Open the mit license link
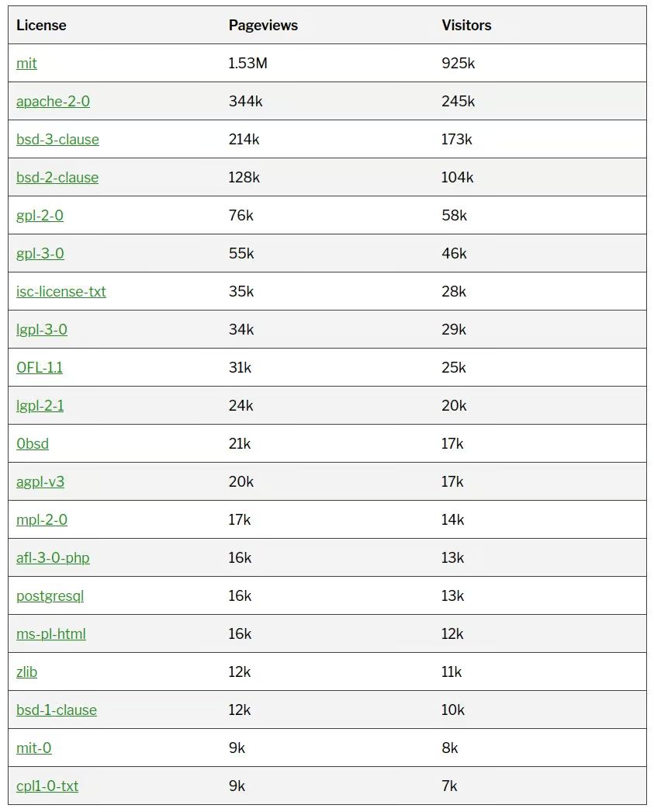 coord(26,64)
